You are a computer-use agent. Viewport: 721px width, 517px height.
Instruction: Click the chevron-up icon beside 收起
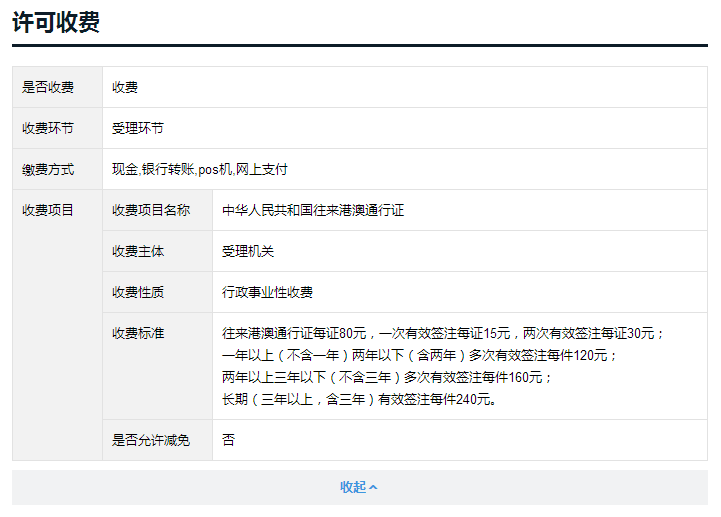pos(374,488)
